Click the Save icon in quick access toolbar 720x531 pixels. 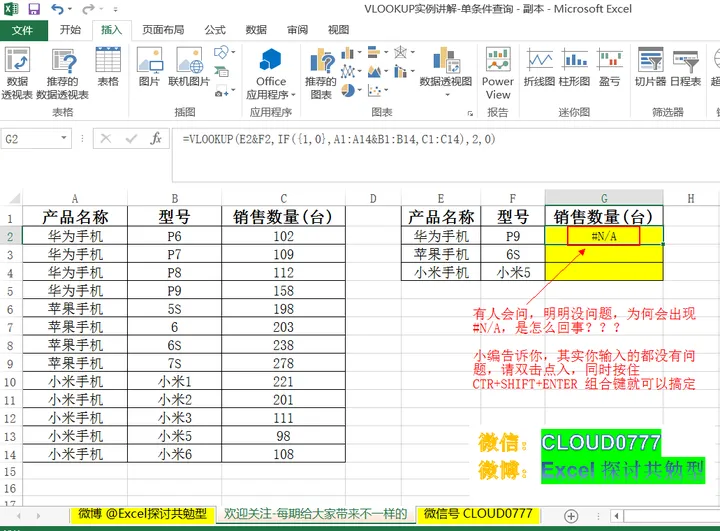34,9
